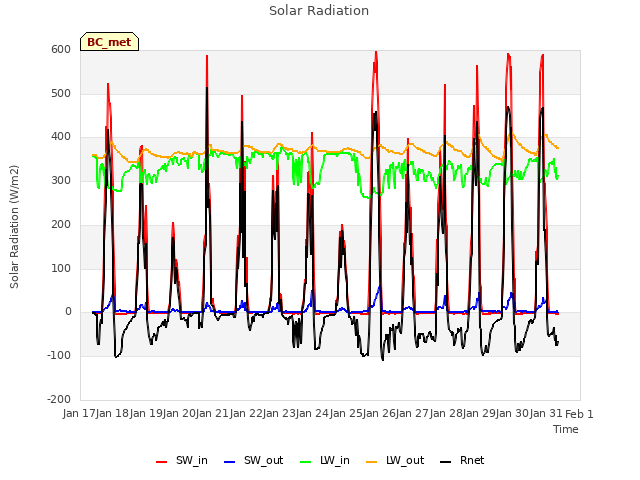Click the Jan 28 x-axis label
The height and width of the screenshot is (480, 640).
pos(446,414)
